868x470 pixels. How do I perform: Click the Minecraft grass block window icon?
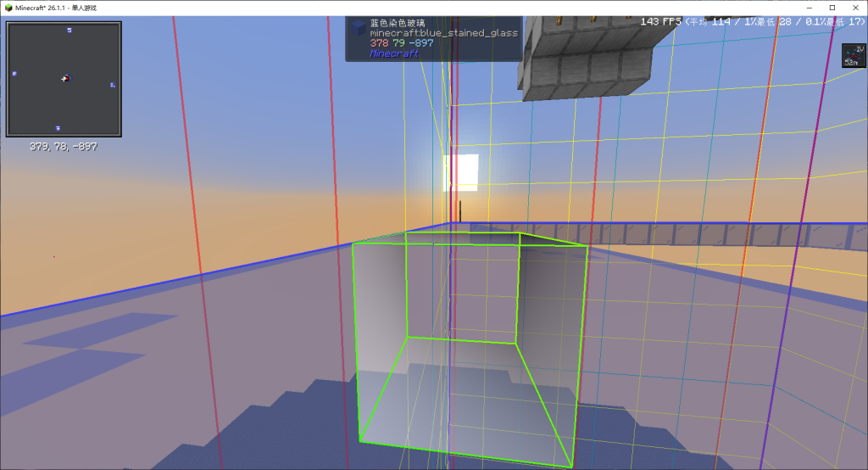[8, 8]
